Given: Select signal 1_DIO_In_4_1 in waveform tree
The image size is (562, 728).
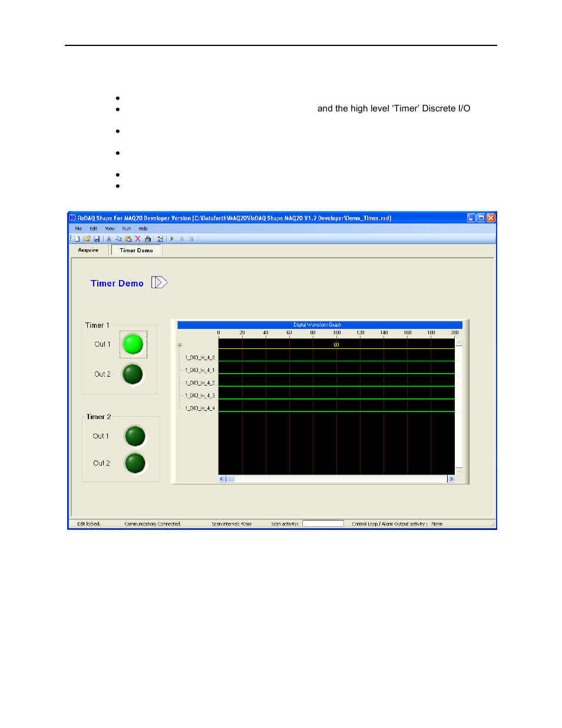Looking at the screenshot, I should 200,371.
